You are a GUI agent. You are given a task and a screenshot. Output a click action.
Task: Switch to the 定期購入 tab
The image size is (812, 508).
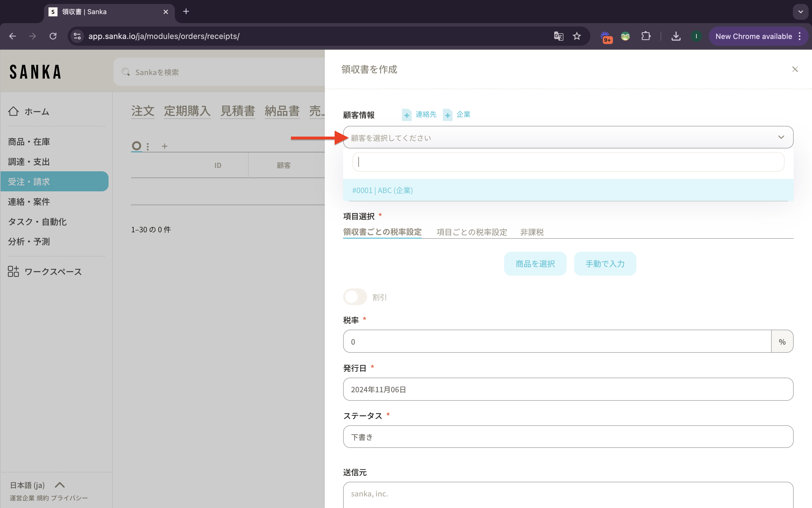(187, 111)
